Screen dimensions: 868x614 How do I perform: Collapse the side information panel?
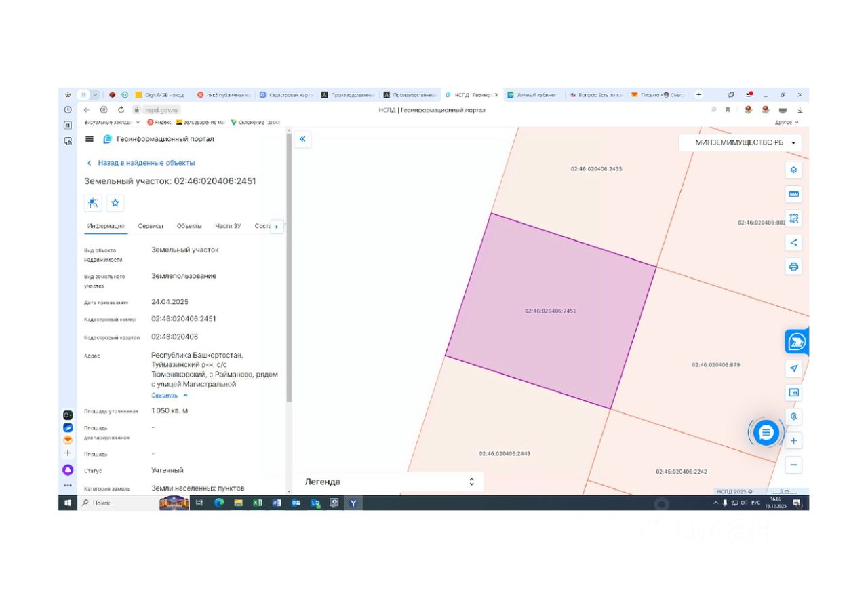(302, 139)
